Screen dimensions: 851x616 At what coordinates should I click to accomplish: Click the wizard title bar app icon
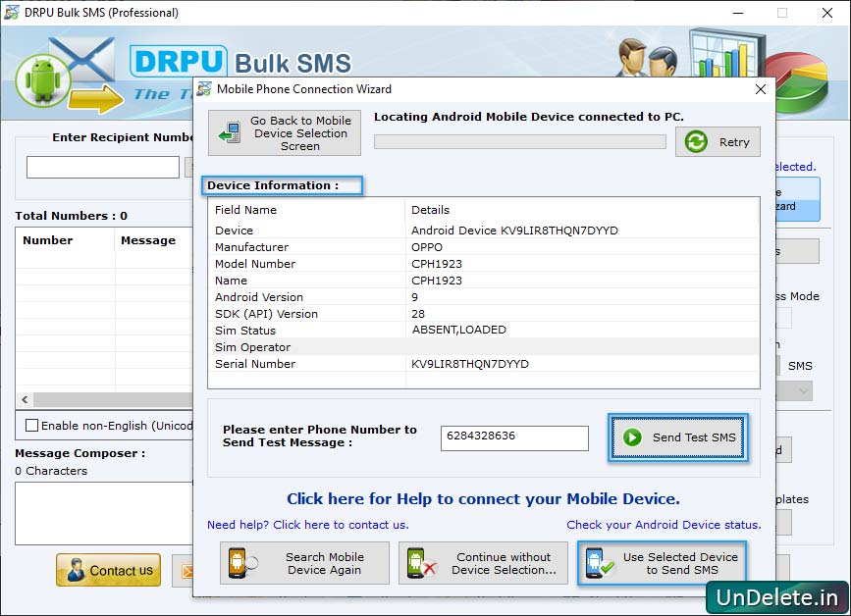point(204,89)
